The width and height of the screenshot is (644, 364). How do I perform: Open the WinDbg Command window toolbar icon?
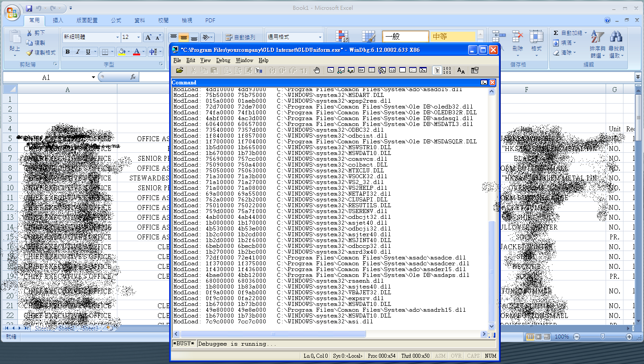[x=331, y=70]
